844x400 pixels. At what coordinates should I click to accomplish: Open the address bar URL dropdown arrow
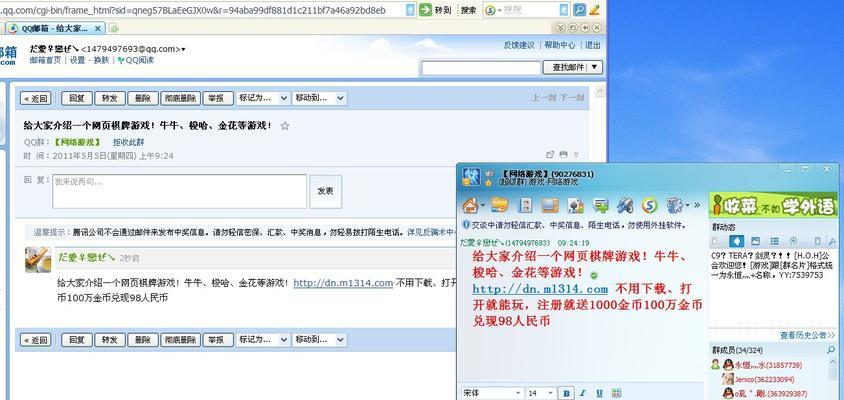tap(411, 10)
